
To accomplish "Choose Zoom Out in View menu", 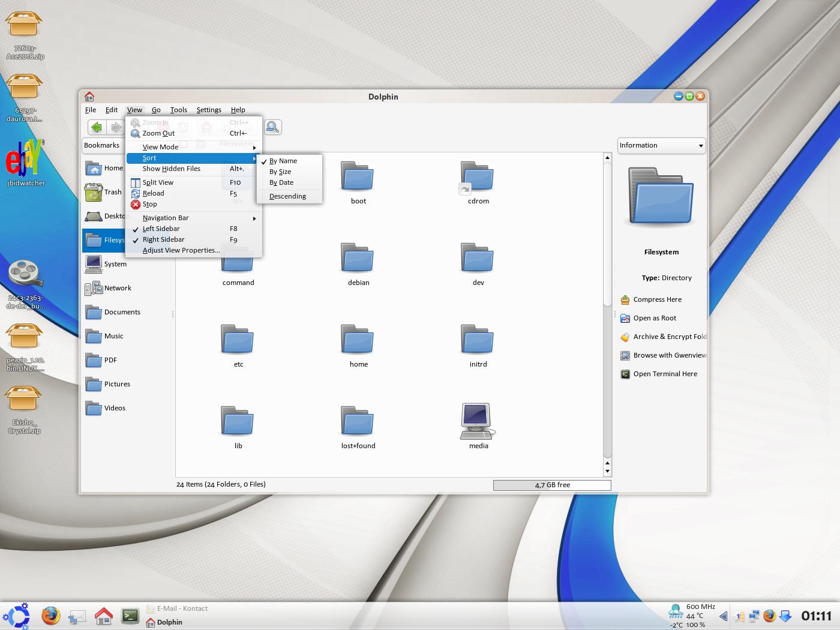I will (x=194, y=133).
